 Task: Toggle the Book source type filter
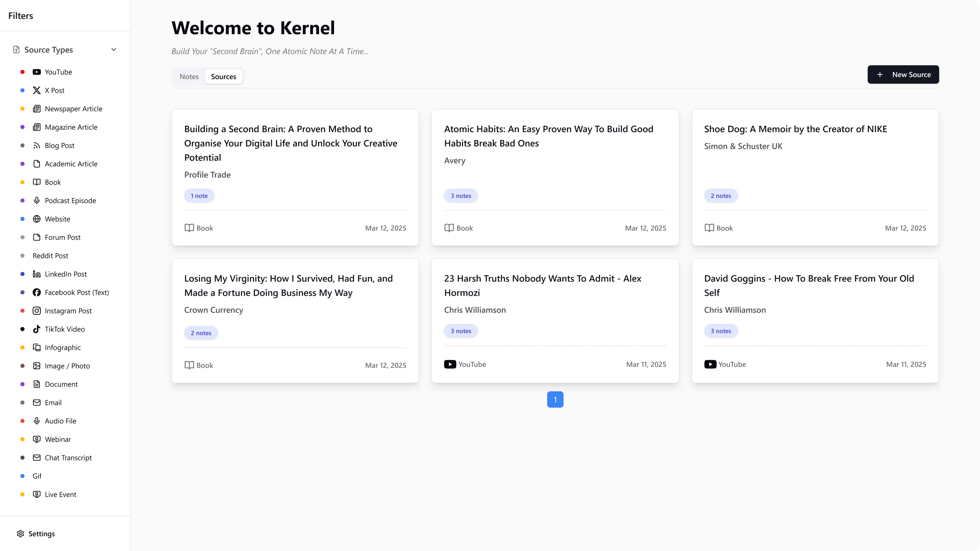point(53,182)
